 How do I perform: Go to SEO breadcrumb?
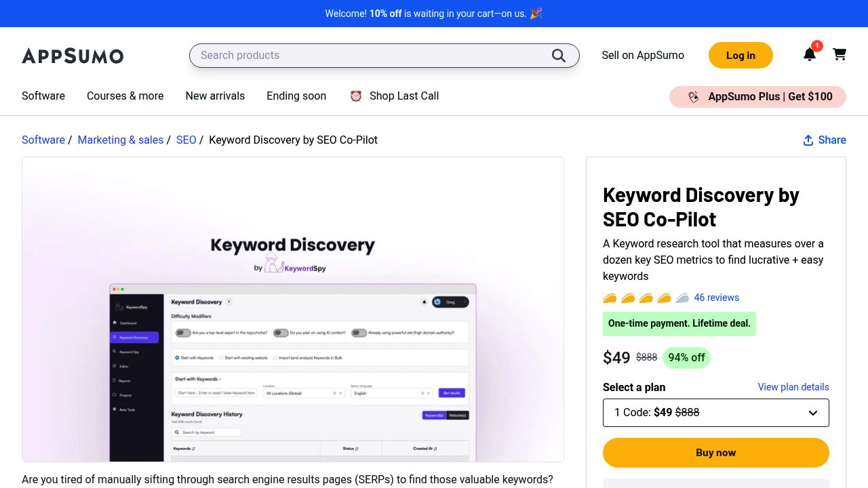(186, 140)
